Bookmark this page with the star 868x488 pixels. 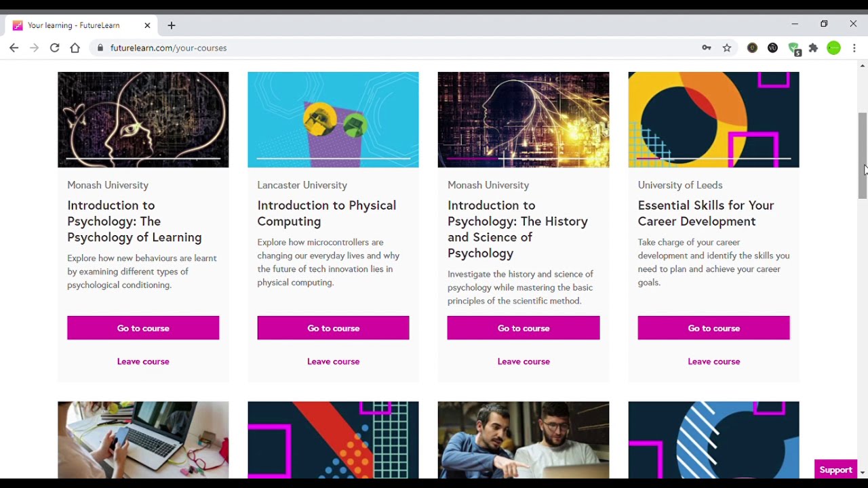[727, 48]
